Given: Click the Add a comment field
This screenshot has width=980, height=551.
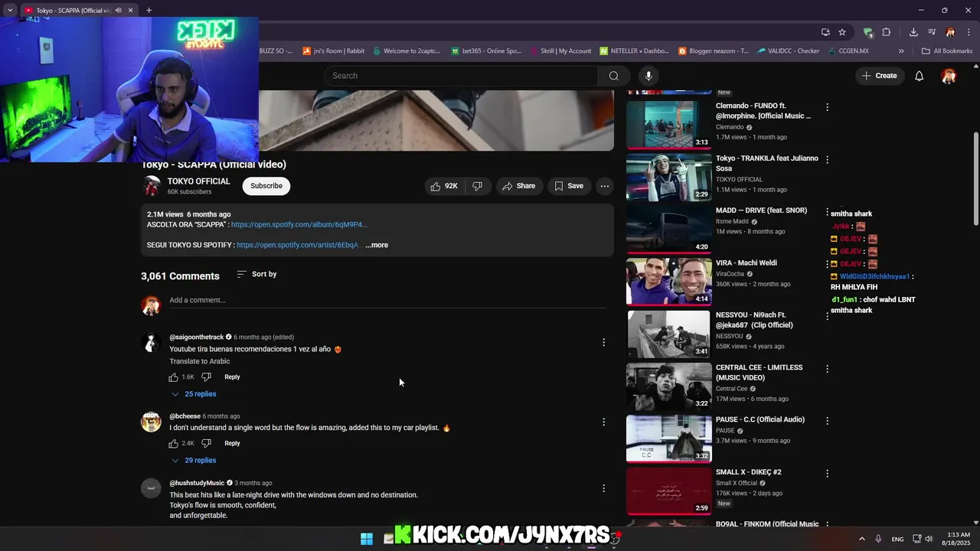Looking at the screenshot, I should 387,300.
